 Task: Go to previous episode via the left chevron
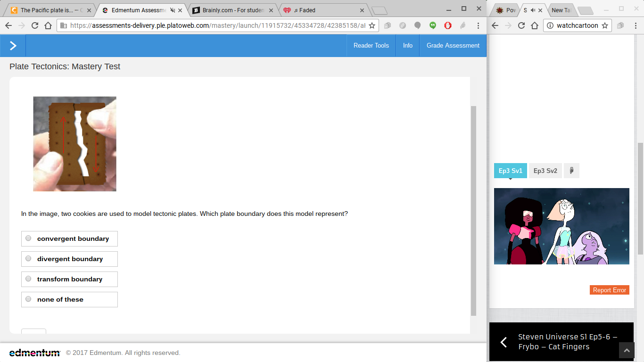point(504,342)
